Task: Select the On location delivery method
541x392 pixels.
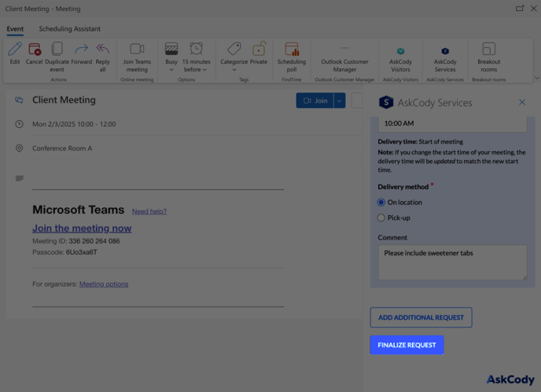Action: click(381, 203)
